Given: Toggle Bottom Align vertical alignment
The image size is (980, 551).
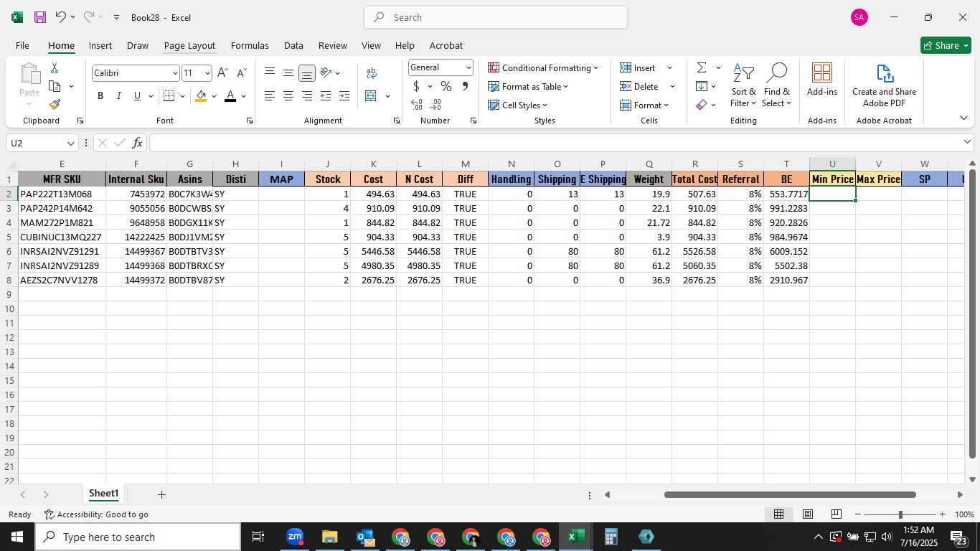Looking at the screenshot, I should click(307, 73).
